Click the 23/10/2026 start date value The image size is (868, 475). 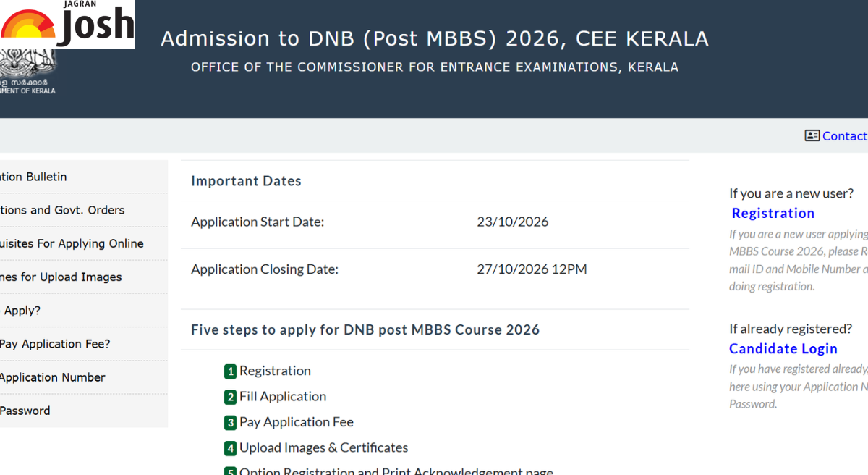click(x=513, y=222)
